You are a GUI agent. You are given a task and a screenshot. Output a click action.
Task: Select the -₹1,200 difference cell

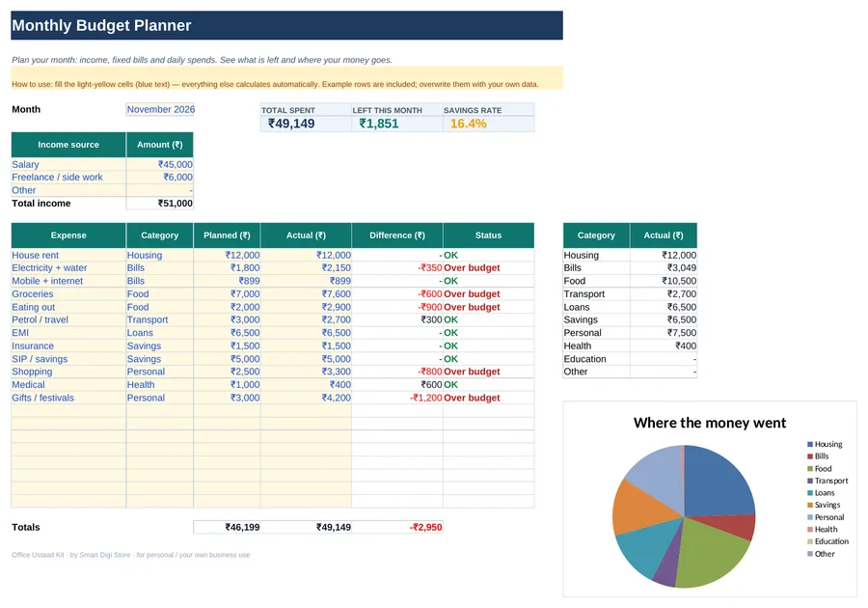pos(397,398)
